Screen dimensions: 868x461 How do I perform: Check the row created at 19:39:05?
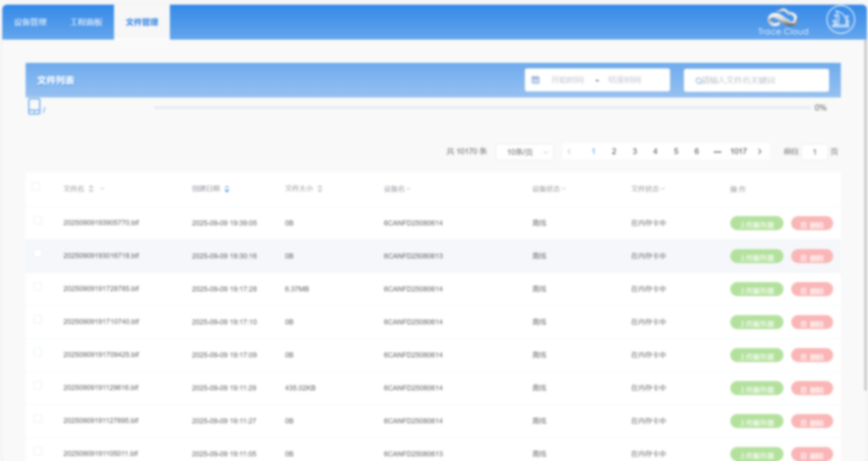(38, 220)
